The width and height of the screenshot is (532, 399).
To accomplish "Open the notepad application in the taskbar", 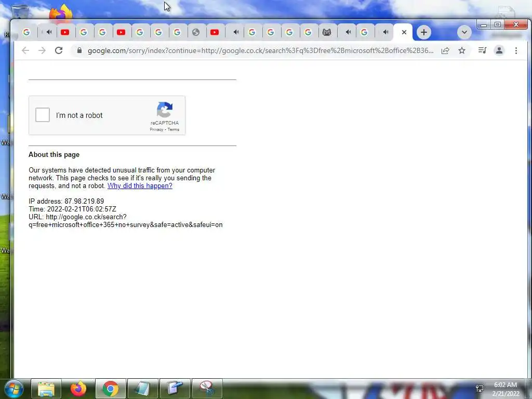I will pos(142,389).
